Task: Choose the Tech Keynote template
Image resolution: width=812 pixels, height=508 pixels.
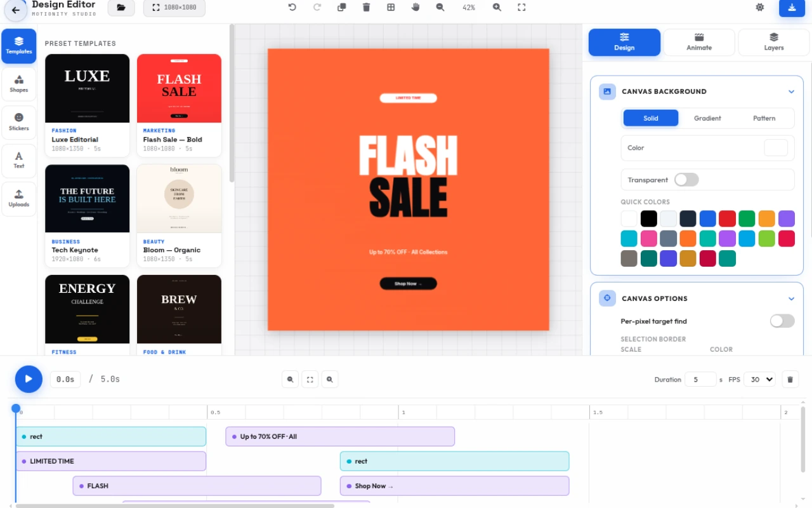Action: point(88,216)
